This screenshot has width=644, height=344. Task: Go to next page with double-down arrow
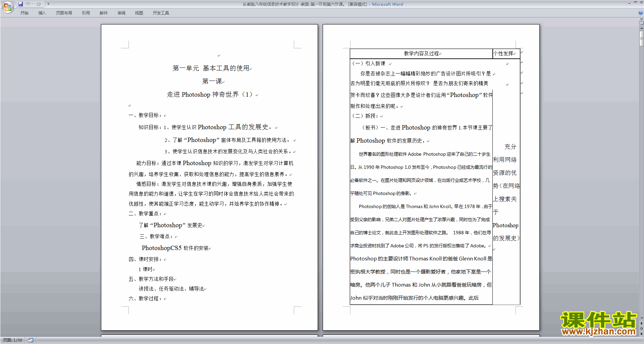tap(641, 334)
